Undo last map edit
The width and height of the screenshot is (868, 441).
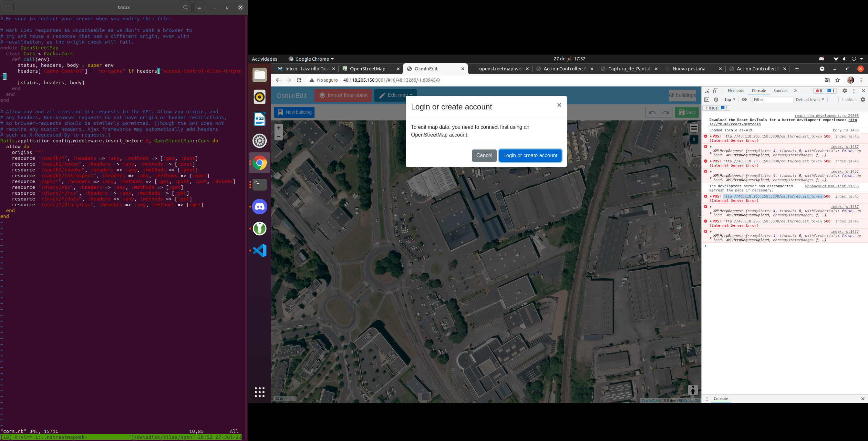(x=652, y=112)
